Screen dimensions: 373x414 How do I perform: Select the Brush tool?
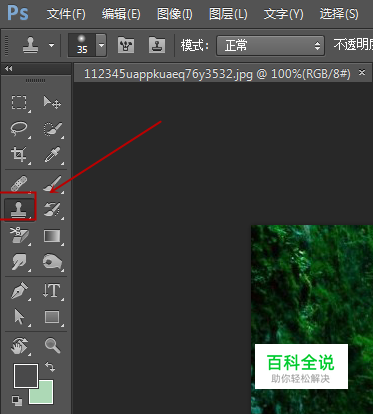point(52,183)
